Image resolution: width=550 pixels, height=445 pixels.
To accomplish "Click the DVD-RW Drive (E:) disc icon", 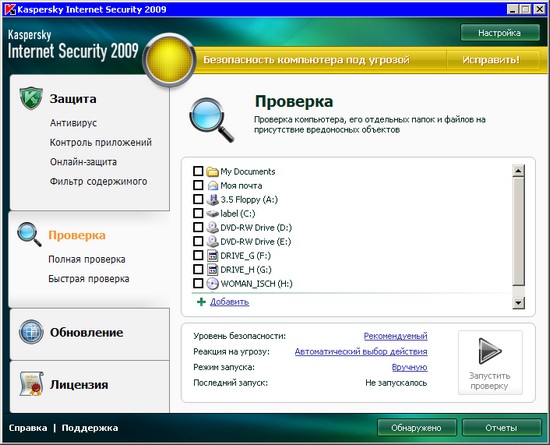I will tap(212, 242).
